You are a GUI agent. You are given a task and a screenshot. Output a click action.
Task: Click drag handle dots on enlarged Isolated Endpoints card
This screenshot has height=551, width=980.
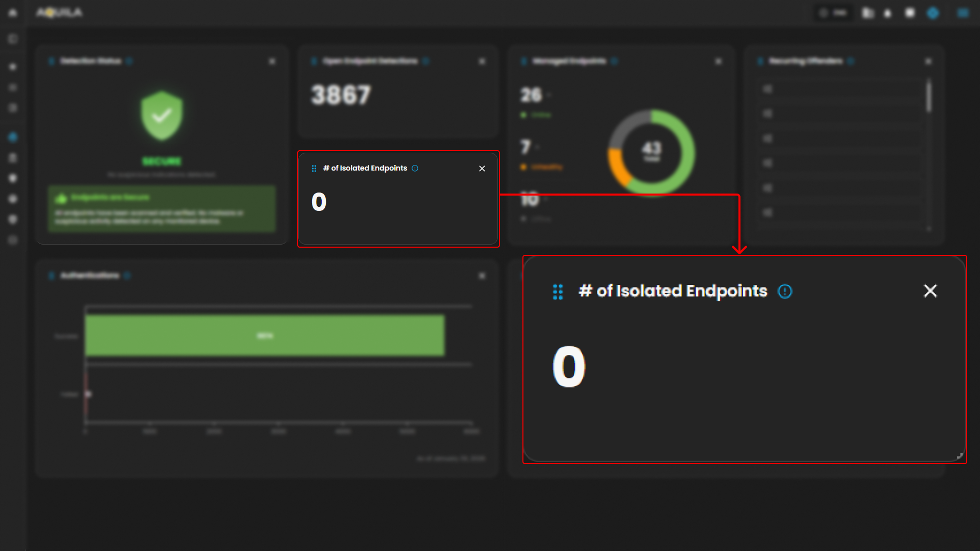pyautogui.click(x=558, y=292)
